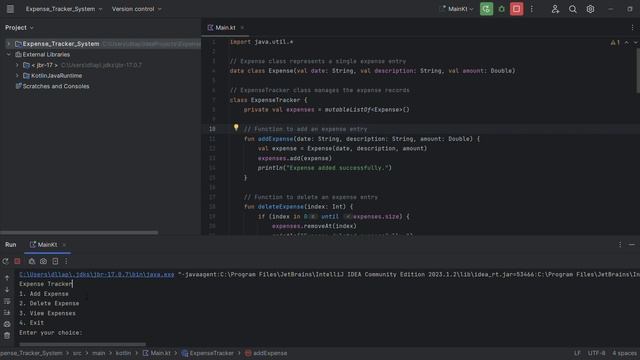
Task: Close the Main.kt editor tab
Action: [x=242, y=28]
